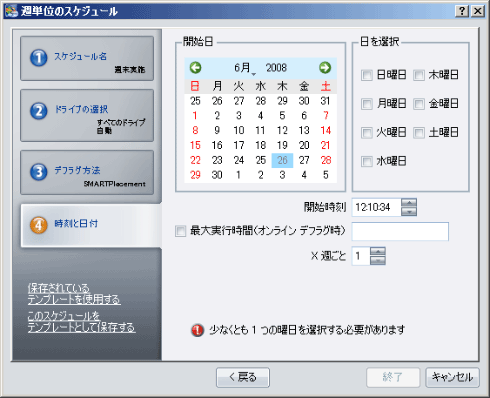The height and width of the screenshot is (398, 490).
Task: Select June 29 in calendar
Action: click(195, 175)
